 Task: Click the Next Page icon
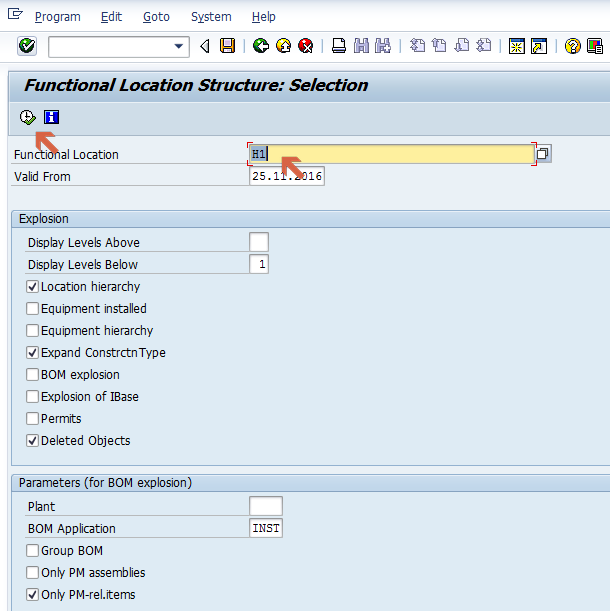click(462, 46)
